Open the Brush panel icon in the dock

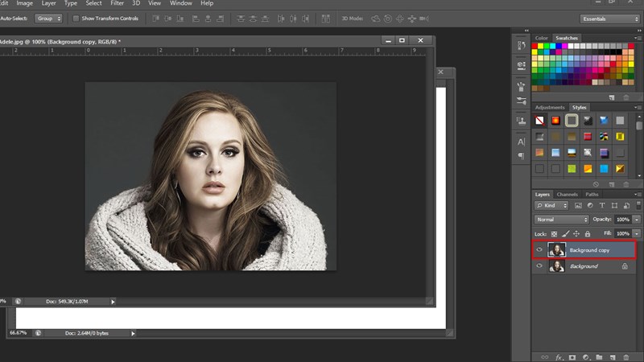[x=521, y=86]
